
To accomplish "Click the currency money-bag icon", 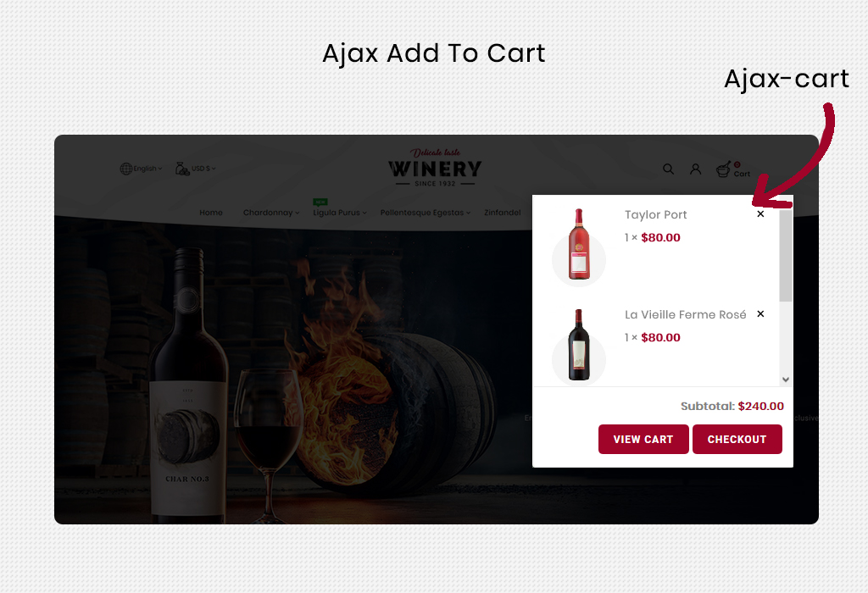I will coord(182,169).
